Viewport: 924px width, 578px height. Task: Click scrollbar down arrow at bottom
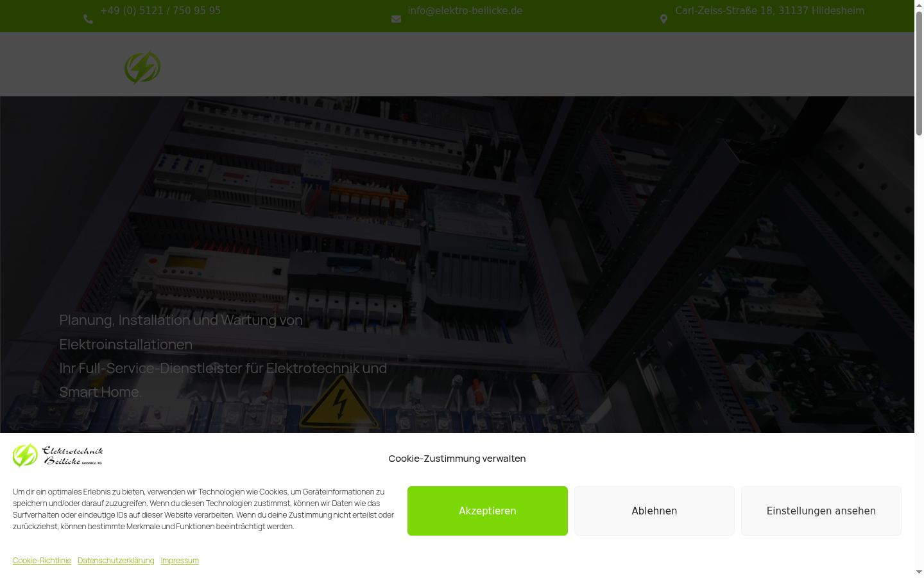coord(919,572)
